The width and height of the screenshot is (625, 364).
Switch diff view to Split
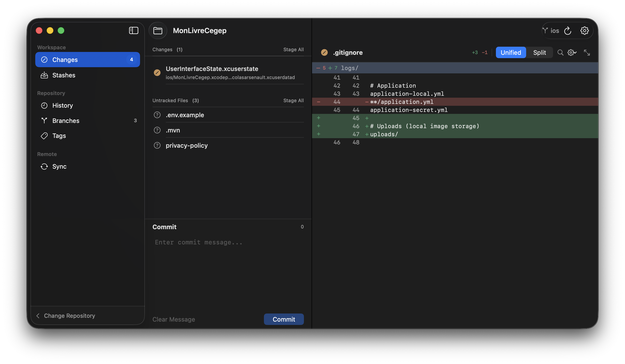point(539,53)
